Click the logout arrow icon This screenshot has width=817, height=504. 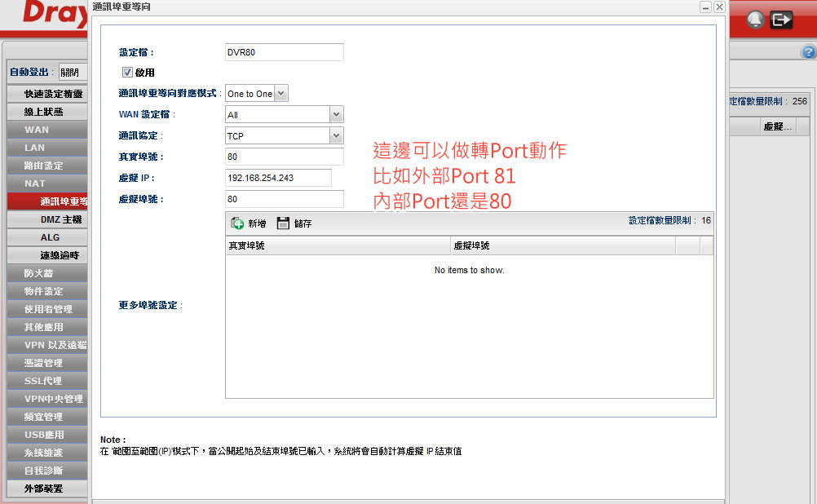(x=782, y=20)
